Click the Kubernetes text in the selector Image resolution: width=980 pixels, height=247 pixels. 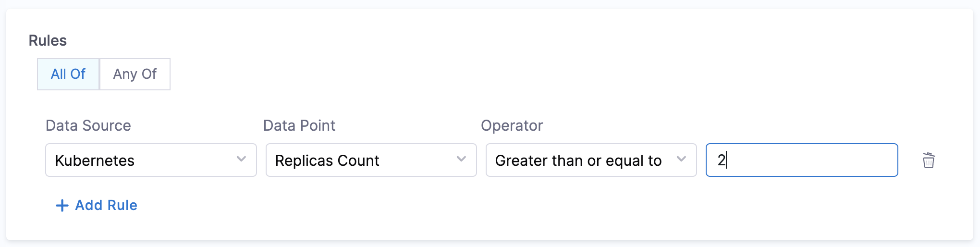95,161
